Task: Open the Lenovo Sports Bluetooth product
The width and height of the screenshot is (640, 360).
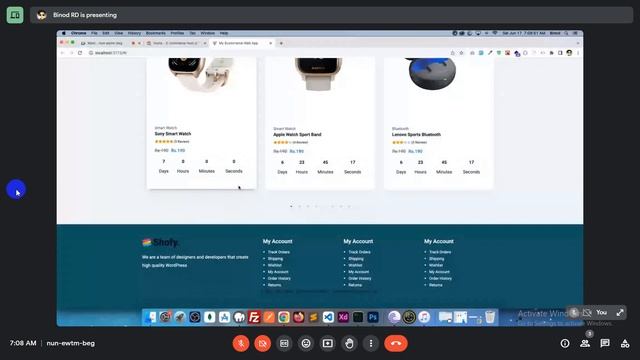Action: (416, 135)
